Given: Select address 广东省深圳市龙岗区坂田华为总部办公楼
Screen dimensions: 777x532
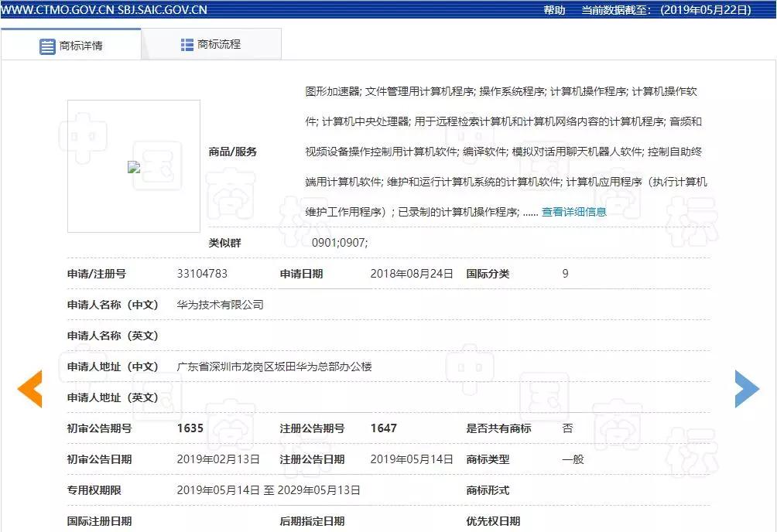Looking at the screenshot, I should [275, 367].
